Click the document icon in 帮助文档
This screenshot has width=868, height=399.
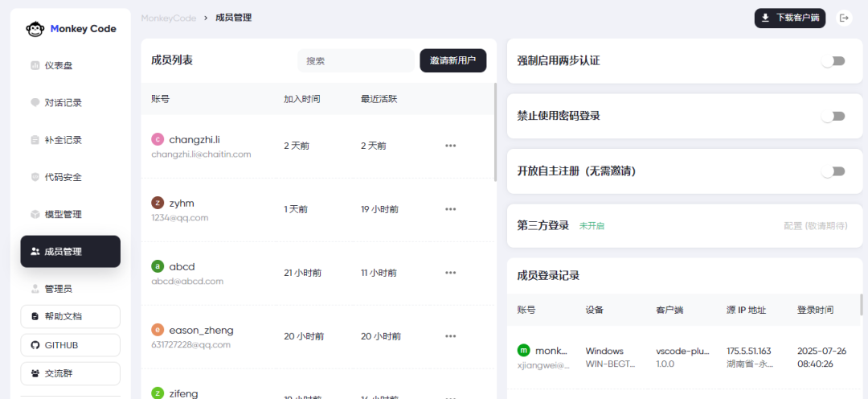click(35, 316)
